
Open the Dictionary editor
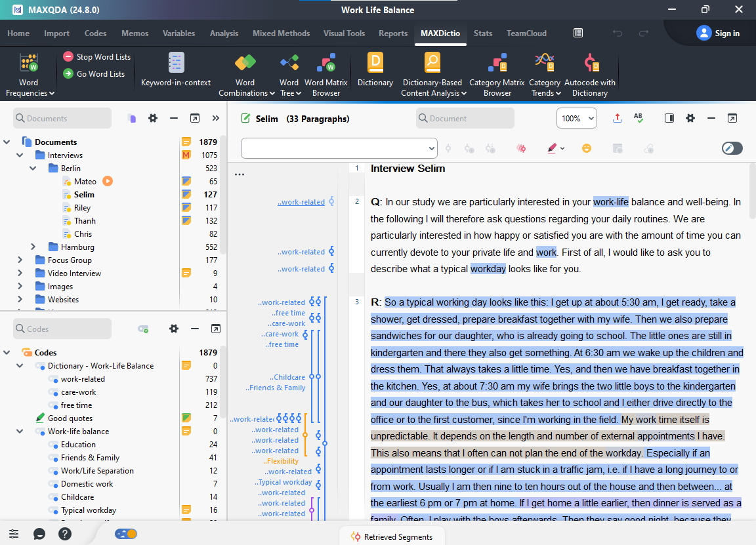(375, 70)
